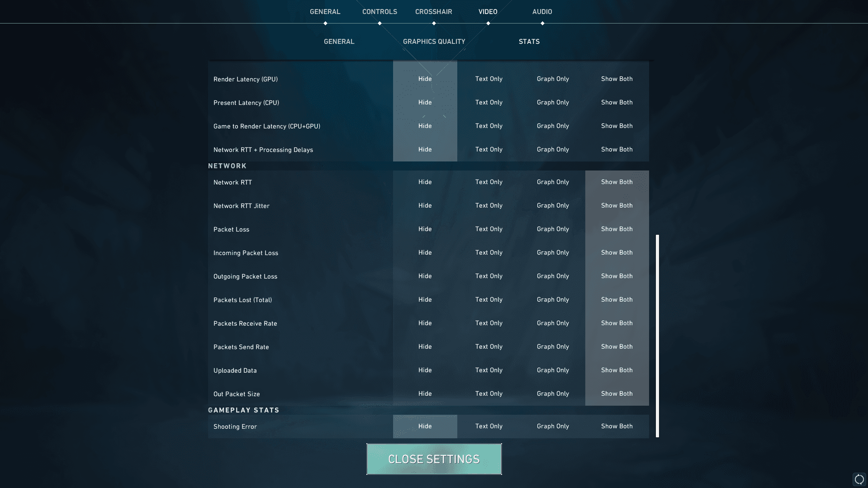
Task: Select Graph Only for Game to Render Latency
Action: [553, 126]
